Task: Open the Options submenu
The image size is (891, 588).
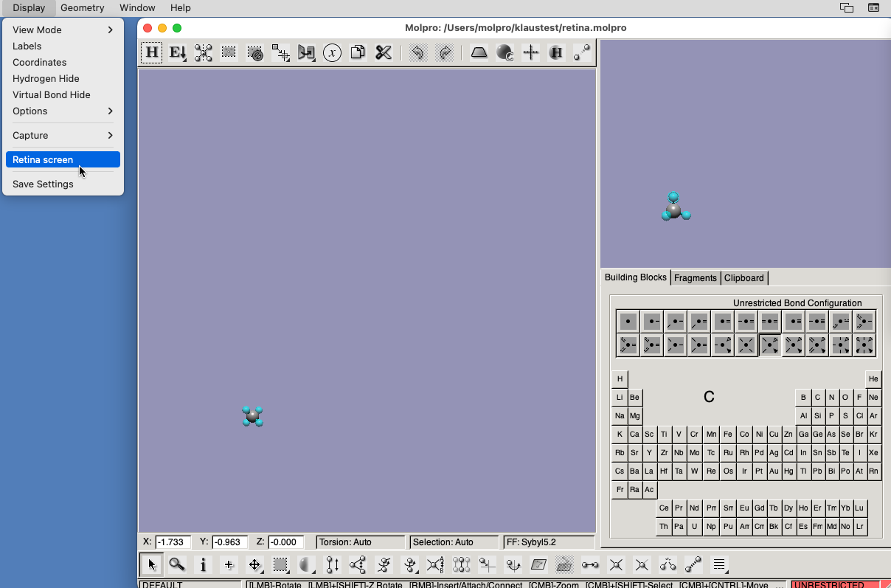Action: pyautogui.click(x=30, y=111)
